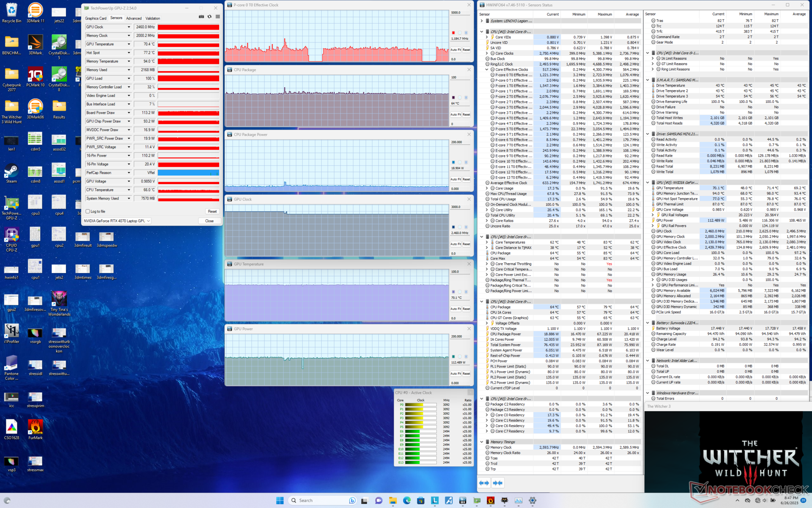Viewport: 812px width, 508px height.
Task: Expand the Core Temperatures sensor row
Action: coord(487,242)
